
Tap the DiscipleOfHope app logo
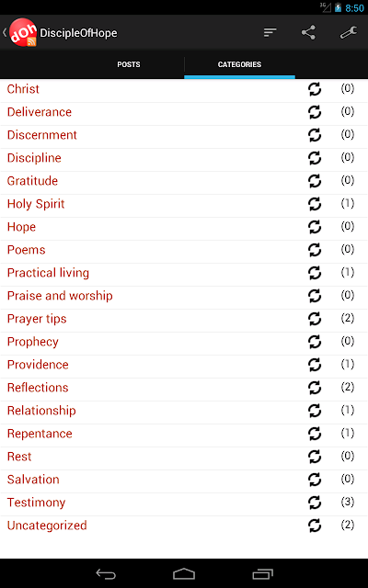[23, 33]
